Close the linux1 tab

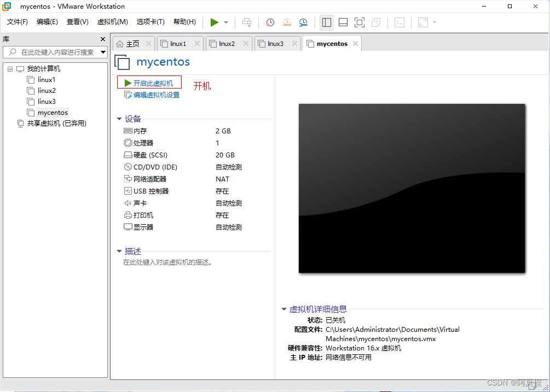tap(197, 44)
